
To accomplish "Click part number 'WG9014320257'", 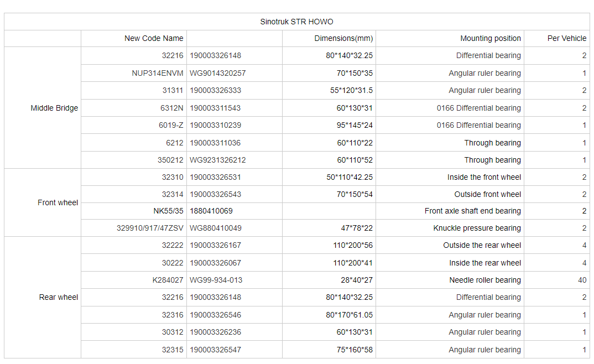I will point(218,73).
